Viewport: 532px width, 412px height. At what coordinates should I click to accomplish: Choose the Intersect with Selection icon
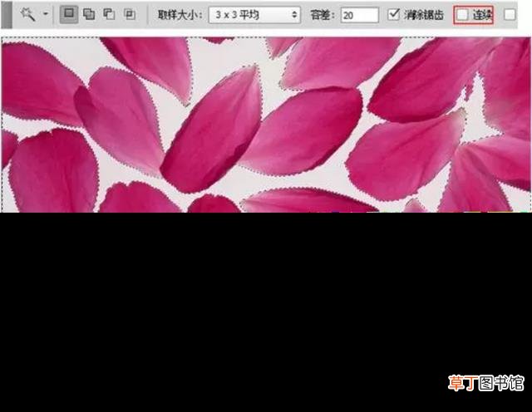130,14
